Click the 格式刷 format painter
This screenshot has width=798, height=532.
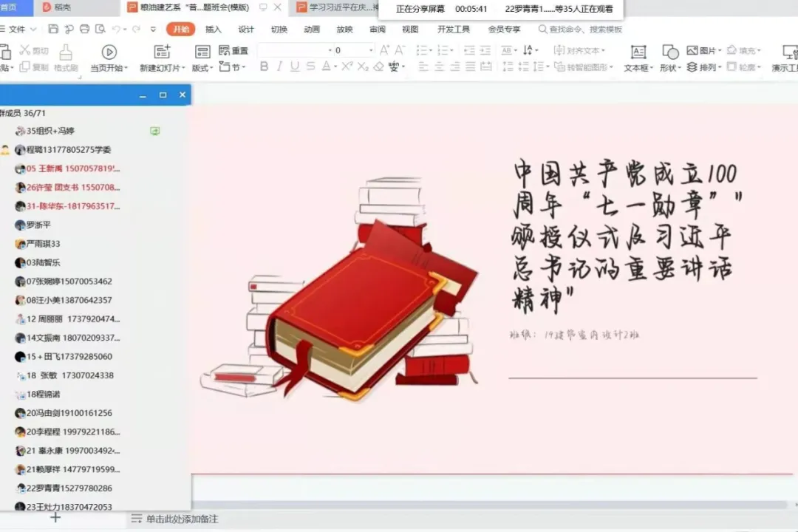click(66, 53)
